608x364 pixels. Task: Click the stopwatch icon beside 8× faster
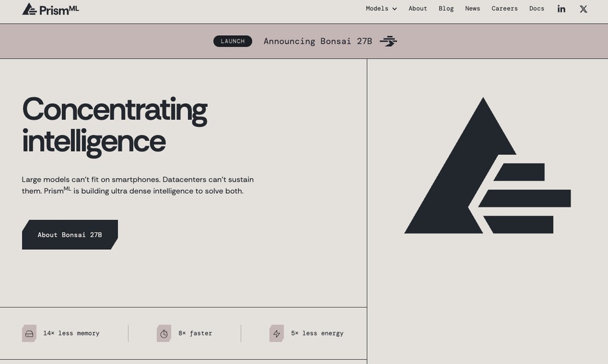(164, 334)
